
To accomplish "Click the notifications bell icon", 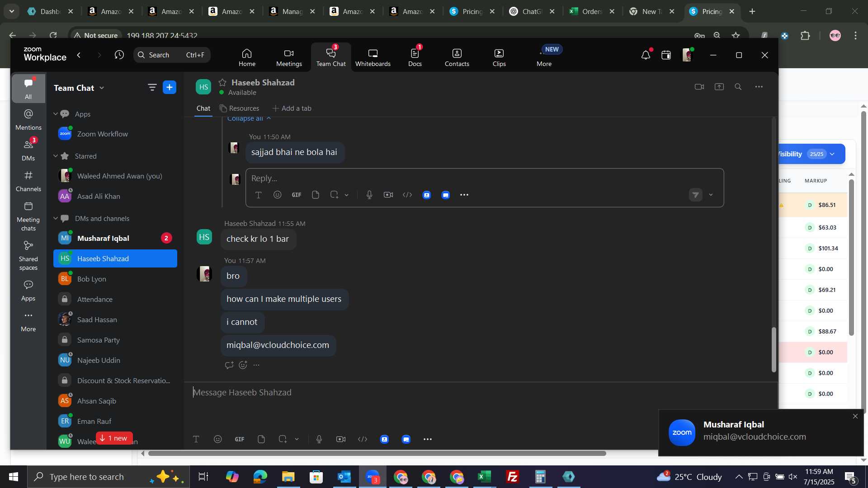I will coord(646,55).
